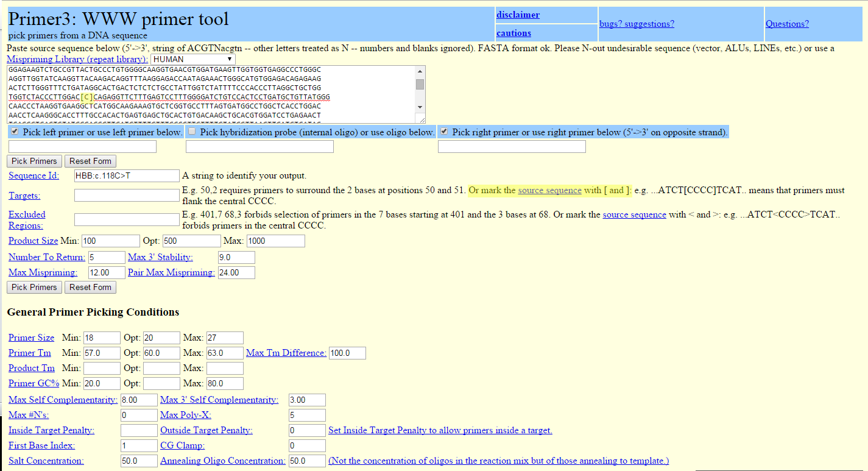Focus the Pair Max Mispriming field

(x=236, y=272)
